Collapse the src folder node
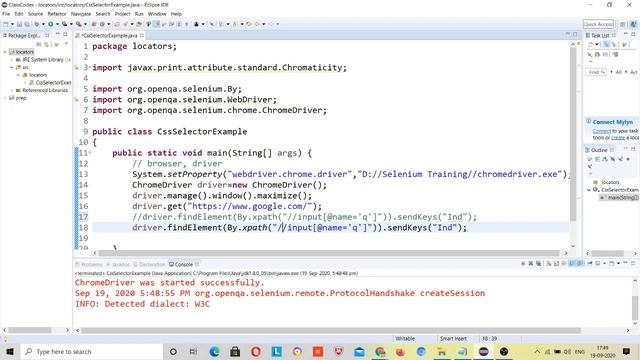Viewport: 640px width, 360px height. tap(11, 67)
